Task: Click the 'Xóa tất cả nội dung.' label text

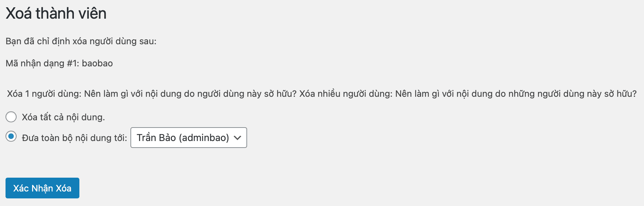Action: [x=63, y=117]
